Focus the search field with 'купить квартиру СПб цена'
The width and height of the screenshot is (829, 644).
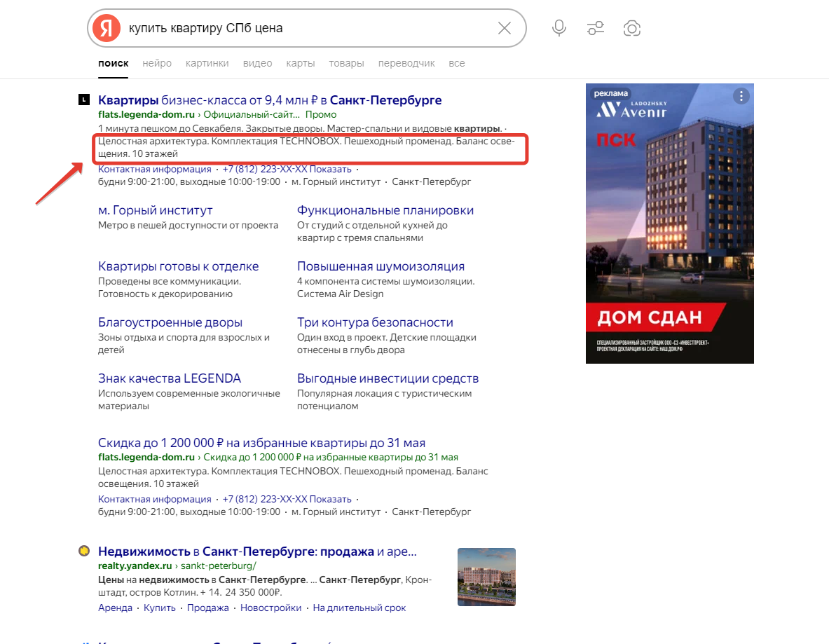click(x=307, y=28)
